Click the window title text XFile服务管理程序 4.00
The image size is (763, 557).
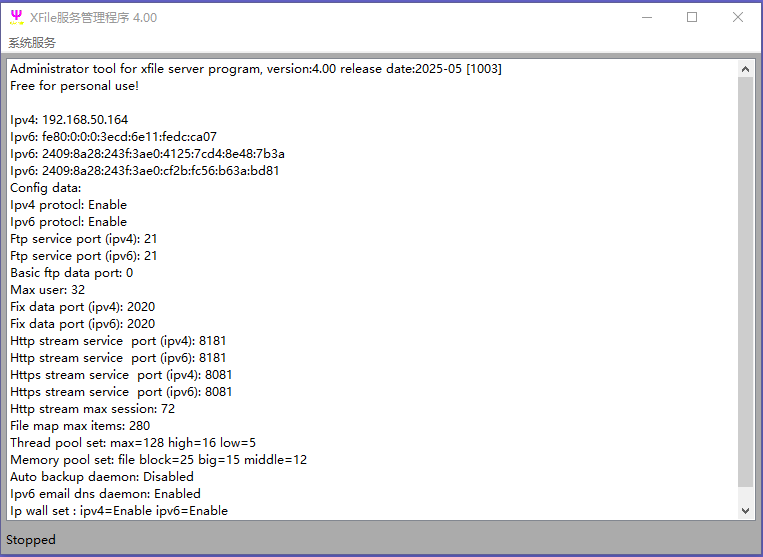coord(93,18)
